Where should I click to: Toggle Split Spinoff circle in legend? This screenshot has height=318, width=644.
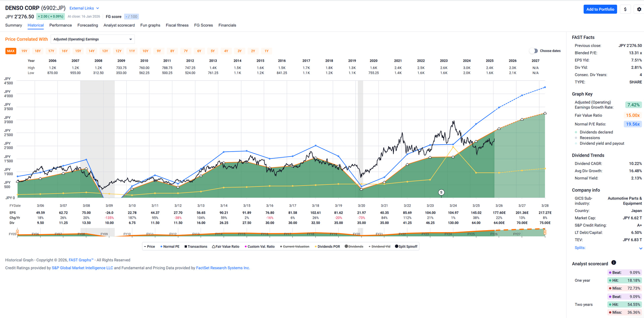396,247
